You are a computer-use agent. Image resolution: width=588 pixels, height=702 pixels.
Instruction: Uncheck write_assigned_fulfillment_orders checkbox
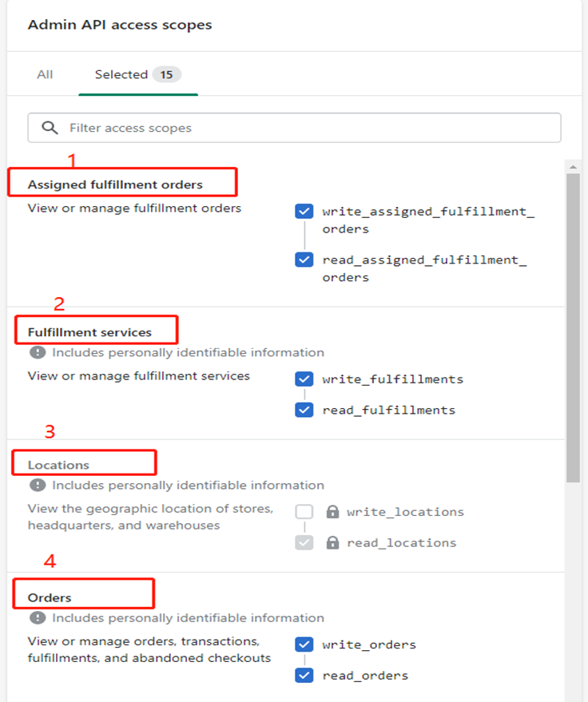coord(304,212)
